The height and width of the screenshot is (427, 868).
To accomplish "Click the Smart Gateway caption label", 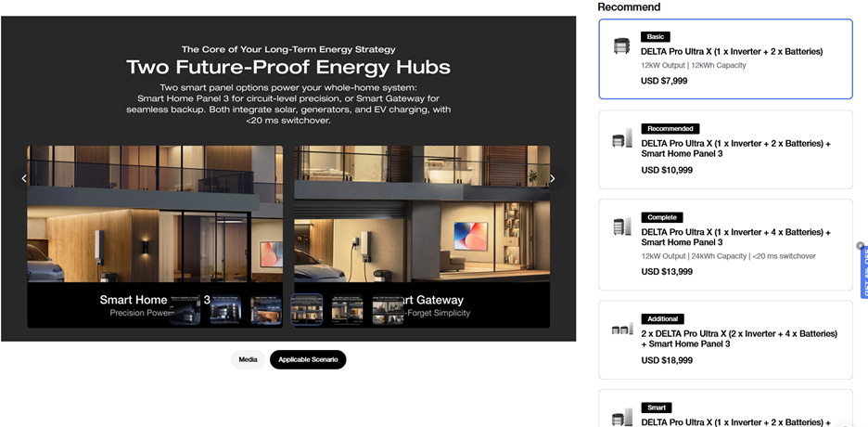I will [433, 300].
